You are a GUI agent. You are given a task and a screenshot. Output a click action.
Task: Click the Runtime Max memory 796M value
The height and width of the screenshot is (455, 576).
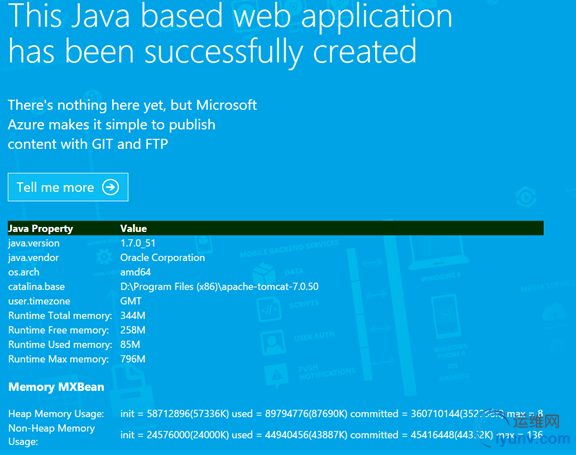133,359
